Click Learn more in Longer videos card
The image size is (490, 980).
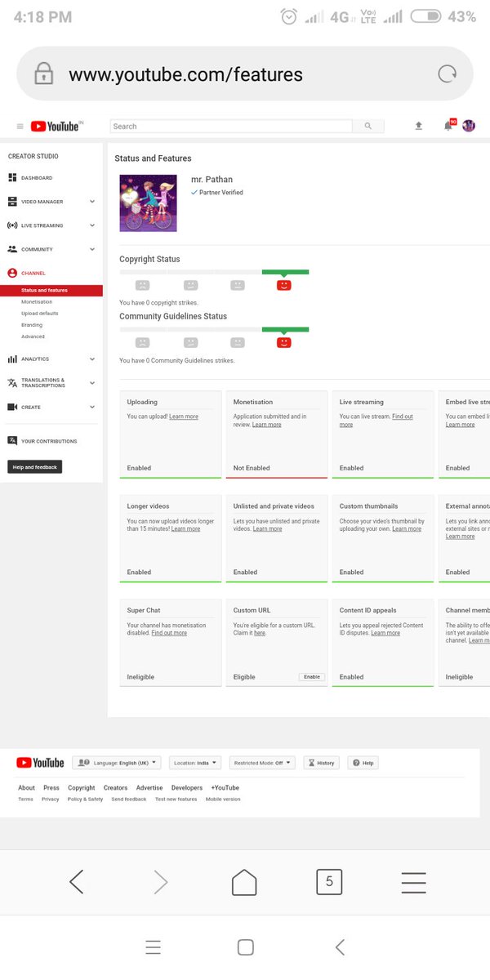tap(185, 529)
